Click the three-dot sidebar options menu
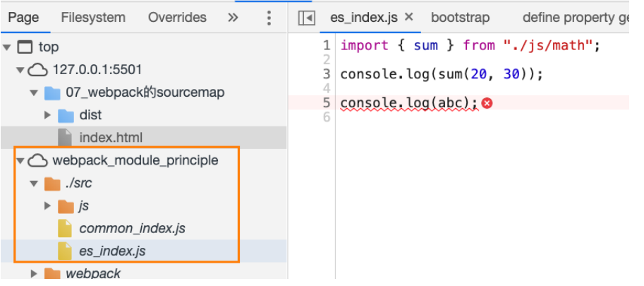This screenshot has height=286, width=644. pos(269,18)
